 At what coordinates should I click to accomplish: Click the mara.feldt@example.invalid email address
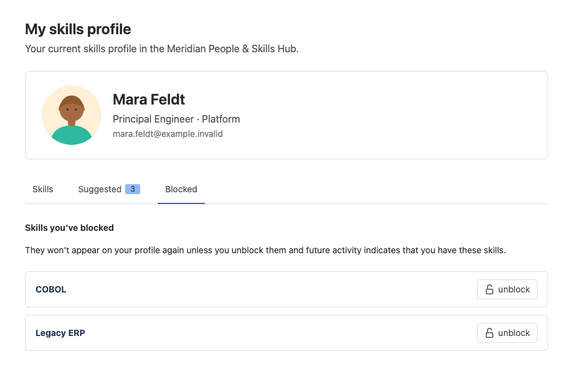168,134
